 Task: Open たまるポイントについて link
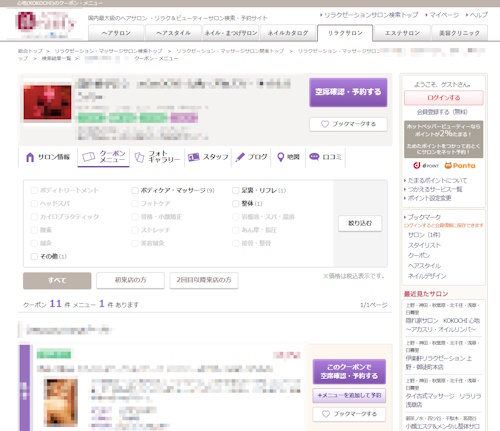coord(437,180)
